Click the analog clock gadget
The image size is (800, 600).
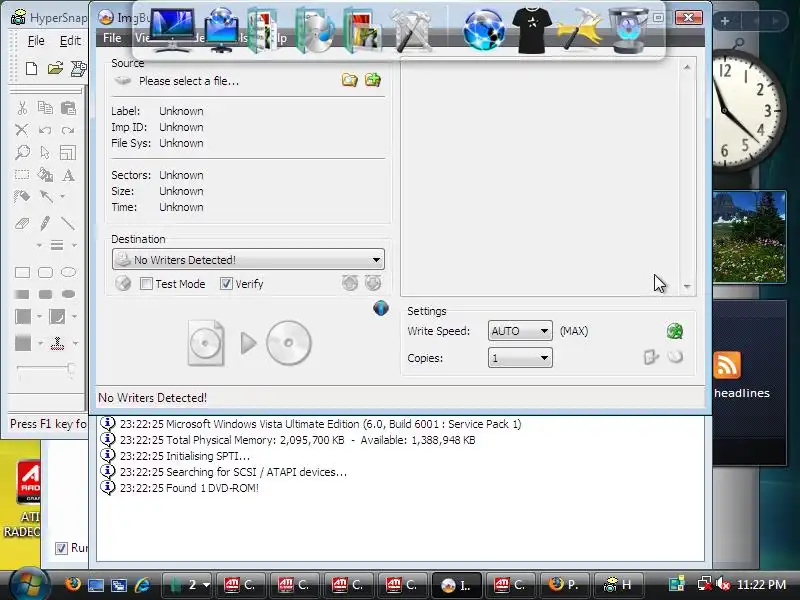(x=746, y=110)
